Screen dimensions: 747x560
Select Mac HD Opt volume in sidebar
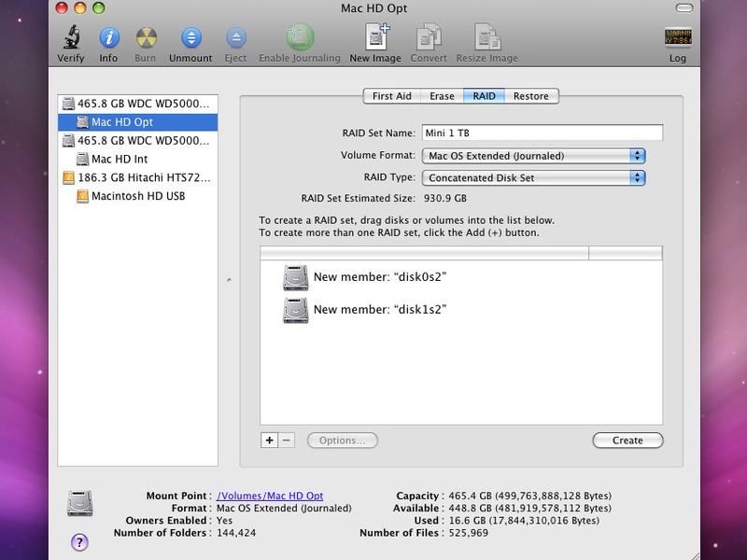pos(137,122)
